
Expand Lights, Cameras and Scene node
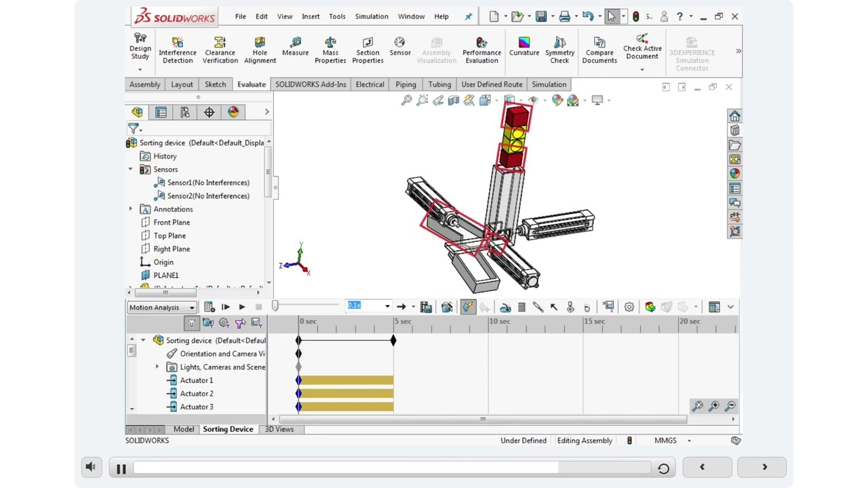[x=157, y=367]
